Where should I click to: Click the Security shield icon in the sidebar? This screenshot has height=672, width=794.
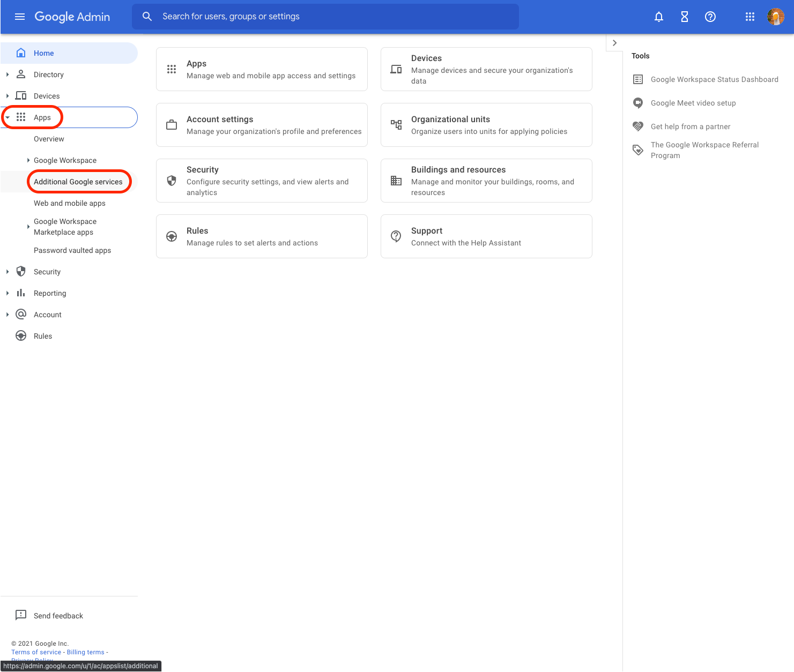point(21,271)
